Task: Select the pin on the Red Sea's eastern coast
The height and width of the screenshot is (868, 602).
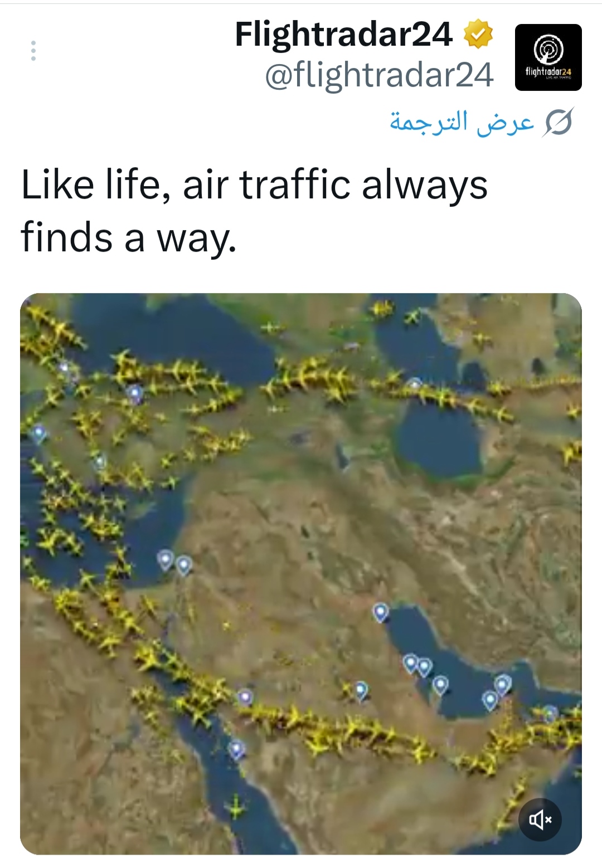Action: pos(236,749)
